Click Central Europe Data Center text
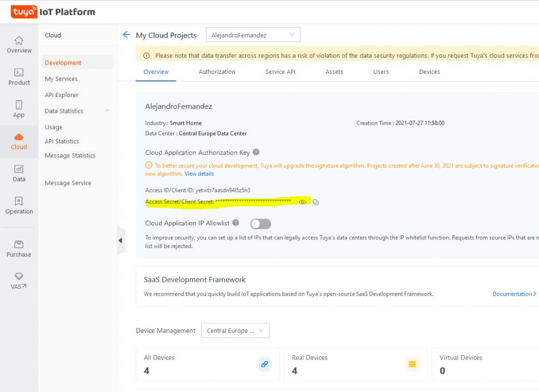 pos(213,133)
